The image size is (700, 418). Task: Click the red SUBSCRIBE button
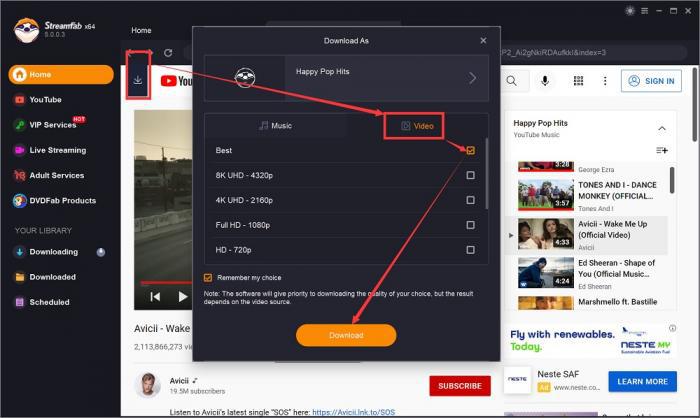pos(460,386)
